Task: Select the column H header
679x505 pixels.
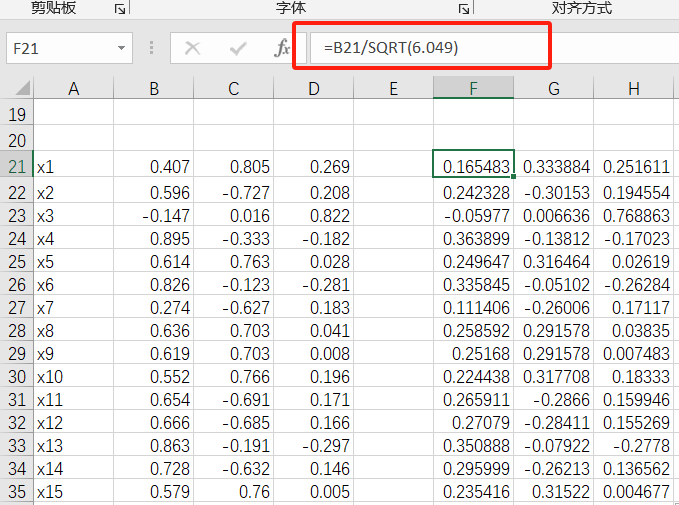Action: click(x=634, y=90)
